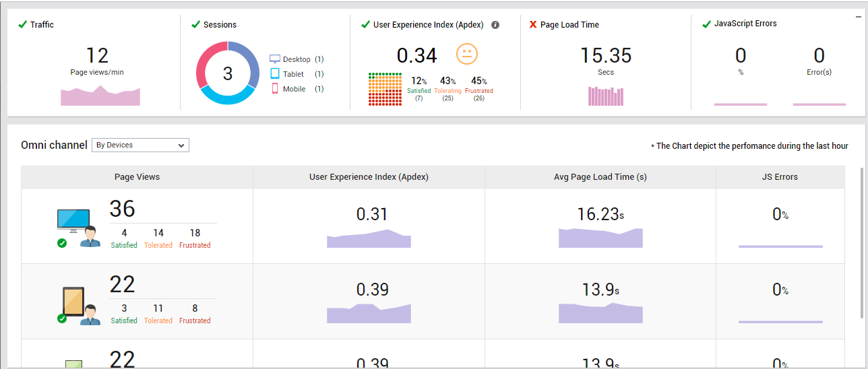
Task: Click the Desktop monitor icon in Sessions legend
Action: pyautogui.click(x=274, y=59)
